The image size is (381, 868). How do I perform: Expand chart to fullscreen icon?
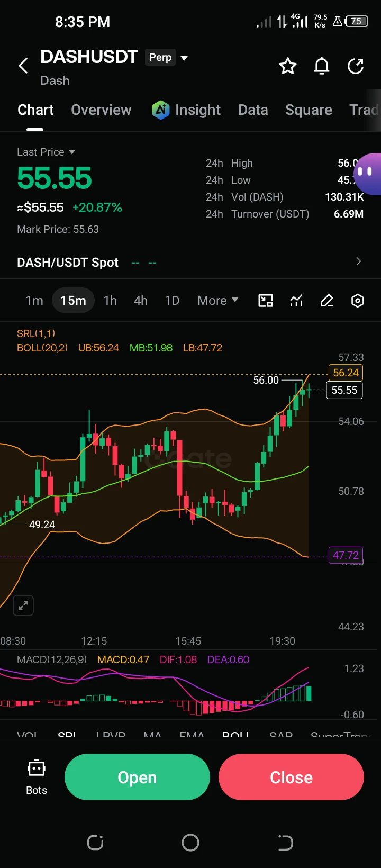[23, 605]
